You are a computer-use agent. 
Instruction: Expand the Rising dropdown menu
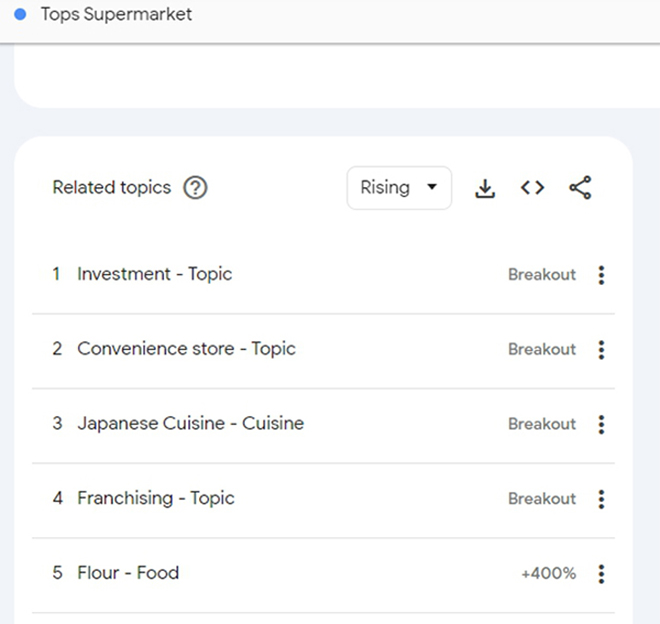coord(399,188)
